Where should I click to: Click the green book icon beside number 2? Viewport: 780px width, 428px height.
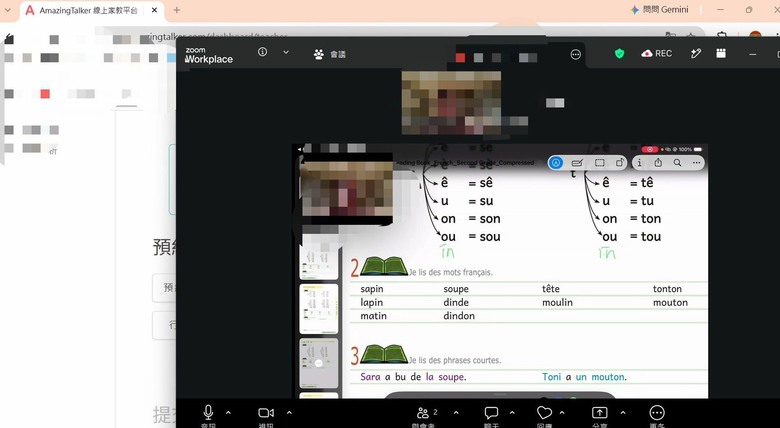pyautogui.click(x=384, y=266)
